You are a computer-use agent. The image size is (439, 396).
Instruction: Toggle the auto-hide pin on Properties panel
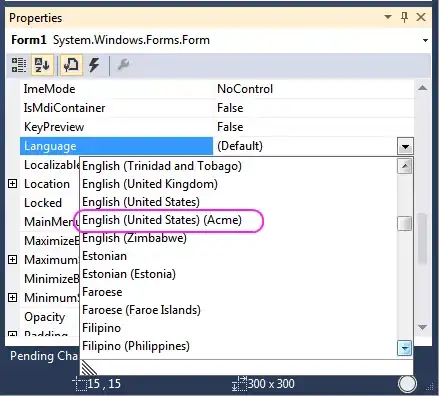point(404,17)
